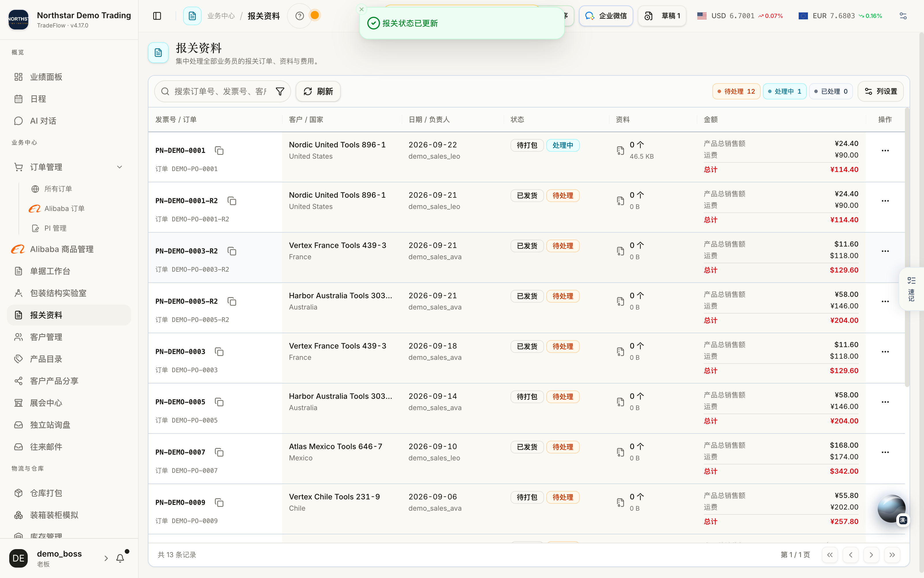The width and height of the screenshot is (924, 578).
Task: Expand demo_boss user menu chevron
Action: 106,558
